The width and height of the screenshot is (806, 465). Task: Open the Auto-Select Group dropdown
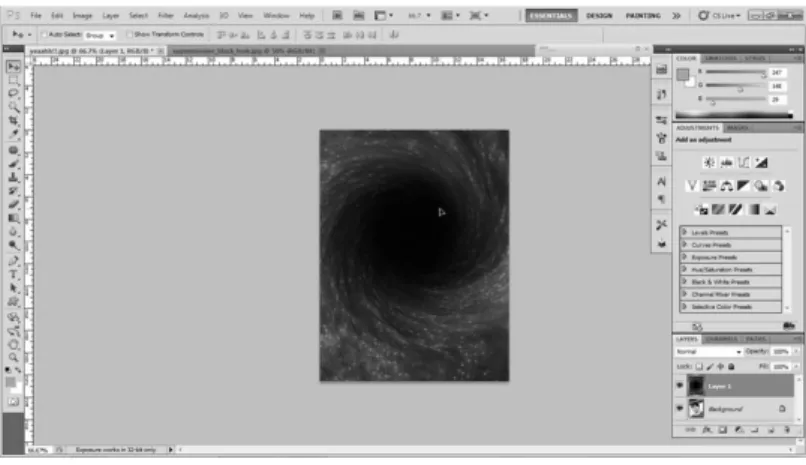tap(100, 35)
